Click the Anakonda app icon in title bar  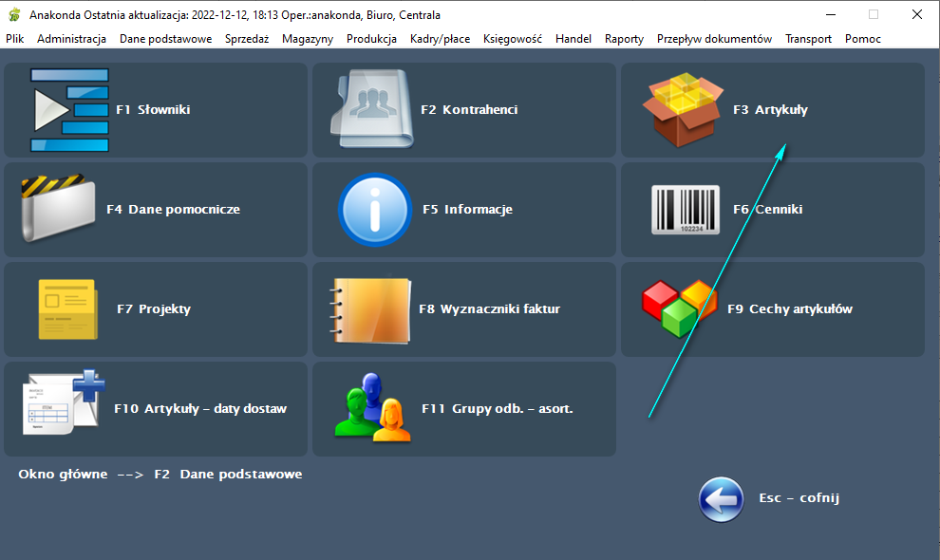pyautogui.click(x=14, y=15)
